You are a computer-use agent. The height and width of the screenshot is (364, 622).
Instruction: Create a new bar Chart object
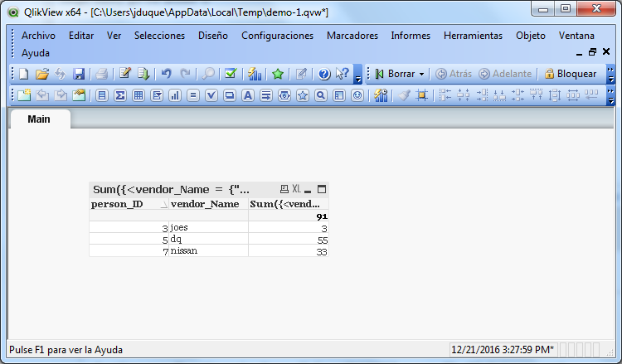(x=175, y=95)
